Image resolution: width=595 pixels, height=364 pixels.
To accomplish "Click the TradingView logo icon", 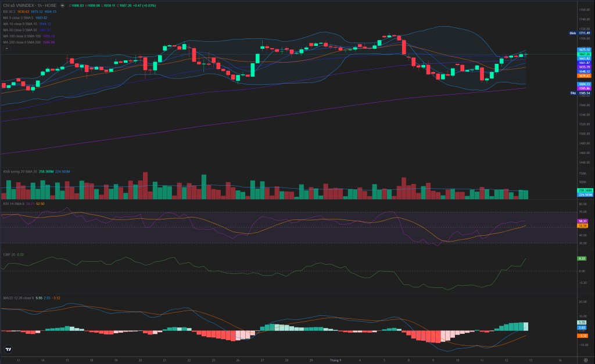I will point(8,349).
